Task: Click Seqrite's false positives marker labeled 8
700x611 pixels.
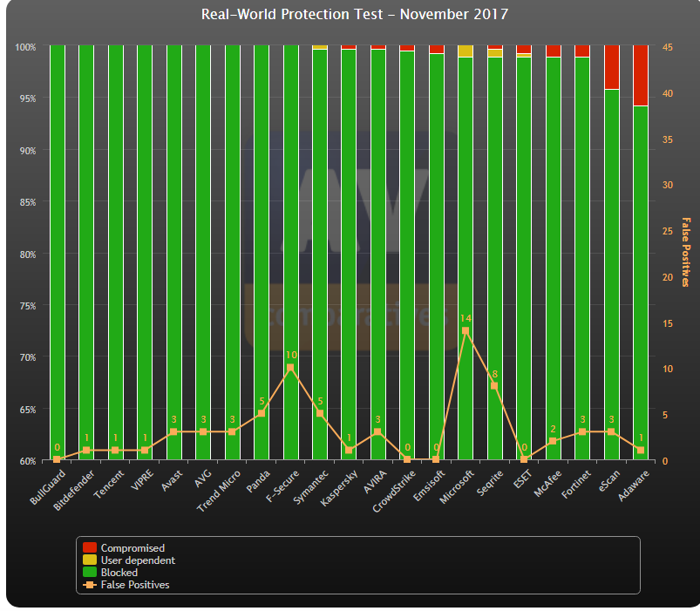Action: pos(494,386)
